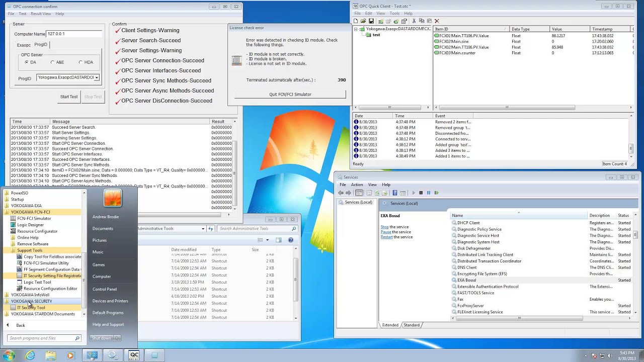Open view options dropdown in Administrative Tools
Image resolution: width=644 pixels, height=362 pixels.
tap(267, 240)
